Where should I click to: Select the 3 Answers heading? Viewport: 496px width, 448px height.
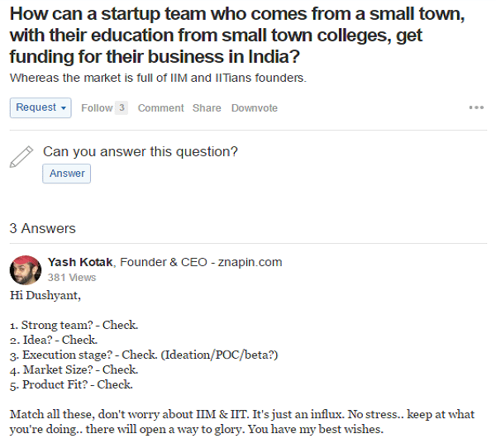(42, 228)
